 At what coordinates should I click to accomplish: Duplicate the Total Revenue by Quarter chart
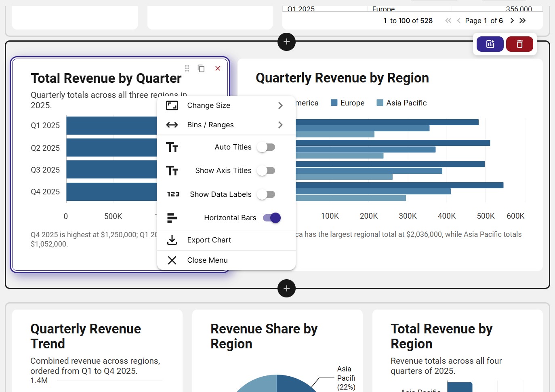tap(201, 68)
